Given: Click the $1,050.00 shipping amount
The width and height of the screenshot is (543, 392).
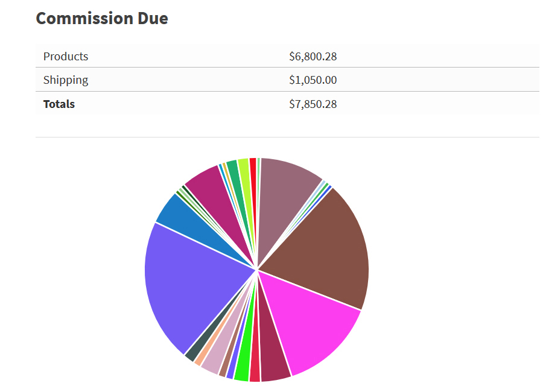Looking at the screenshot, I should pos(313,80).
